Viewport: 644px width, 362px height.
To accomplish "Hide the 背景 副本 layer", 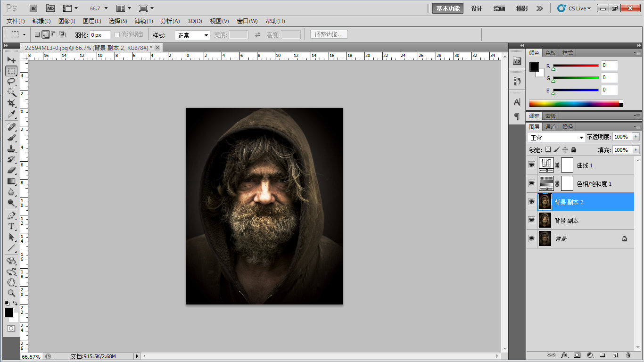I will pyautogui.click(x=532, y=220).
